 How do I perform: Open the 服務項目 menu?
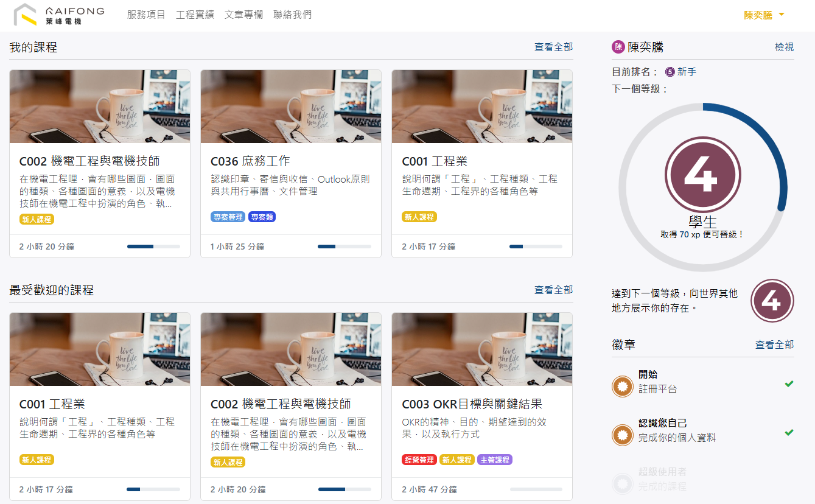tap(146, 15)
